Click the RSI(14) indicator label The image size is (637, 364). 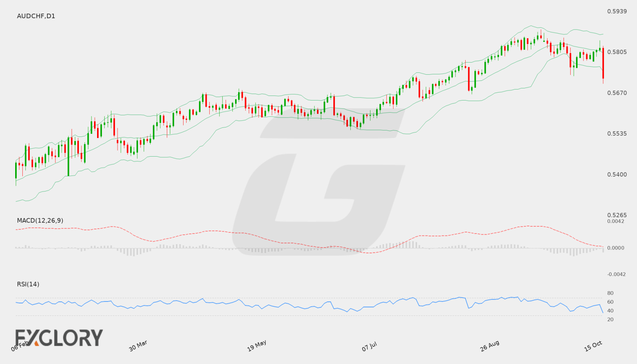click(28, 284)
